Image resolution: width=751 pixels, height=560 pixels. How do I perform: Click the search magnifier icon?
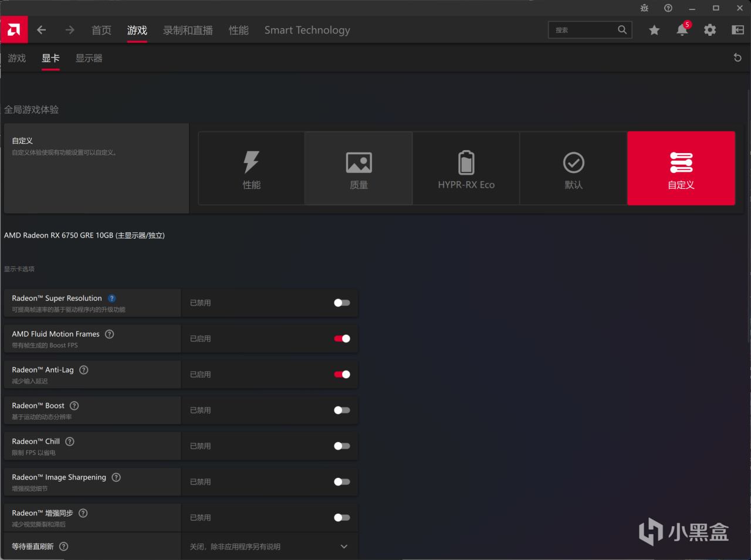pyautogui.click(x=622, y=30)
